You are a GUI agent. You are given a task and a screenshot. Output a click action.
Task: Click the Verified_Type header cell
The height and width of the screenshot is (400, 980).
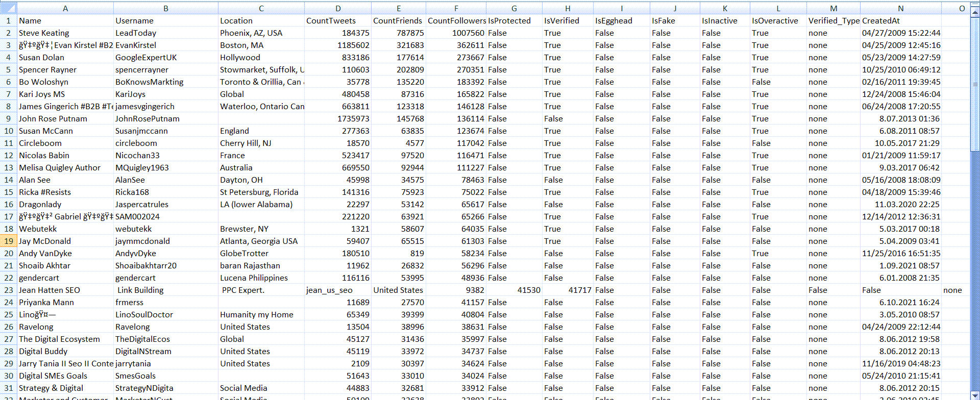833,21
